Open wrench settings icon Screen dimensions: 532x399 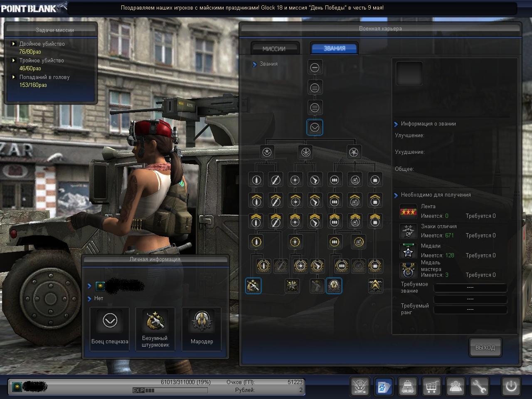point(479,386)
